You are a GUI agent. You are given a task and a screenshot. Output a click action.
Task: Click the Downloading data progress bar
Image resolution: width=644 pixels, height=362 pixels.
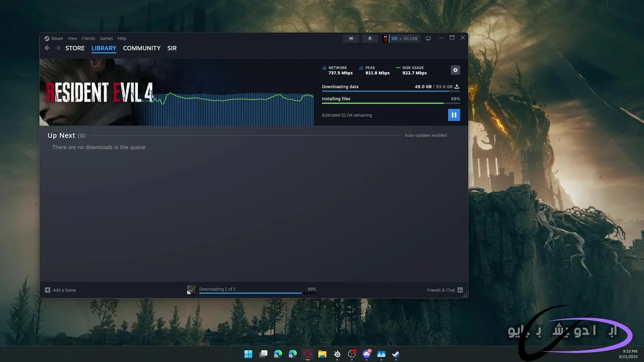391,91
